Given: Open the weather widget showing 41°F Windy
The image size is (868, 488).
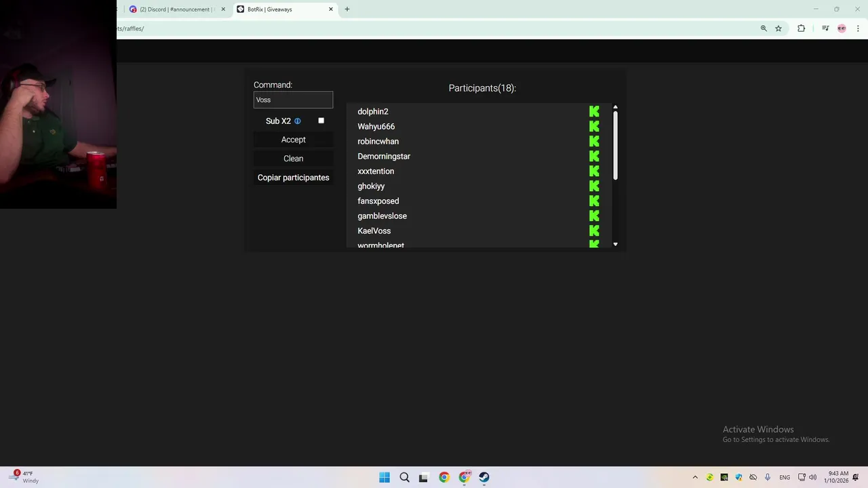Looking at the screenshot, I should pyautogui.click(x=24, y=477).
